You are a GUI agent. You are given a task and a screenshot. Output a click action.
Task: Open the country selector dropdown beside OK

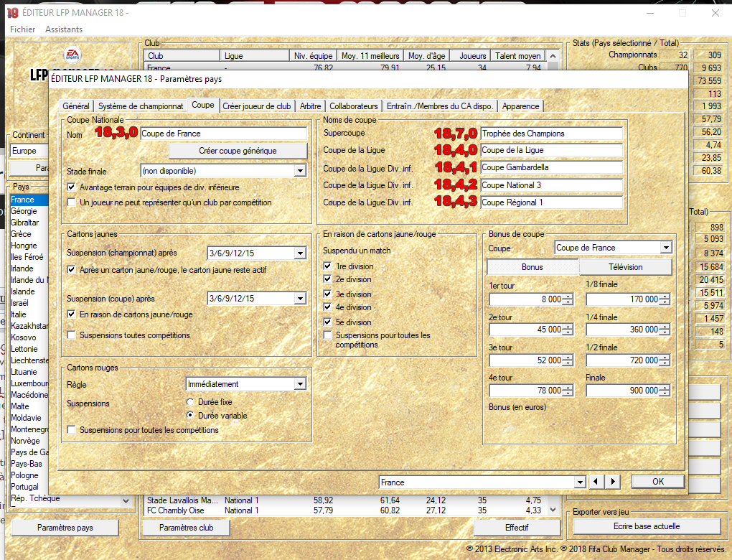tap(580, 482)
